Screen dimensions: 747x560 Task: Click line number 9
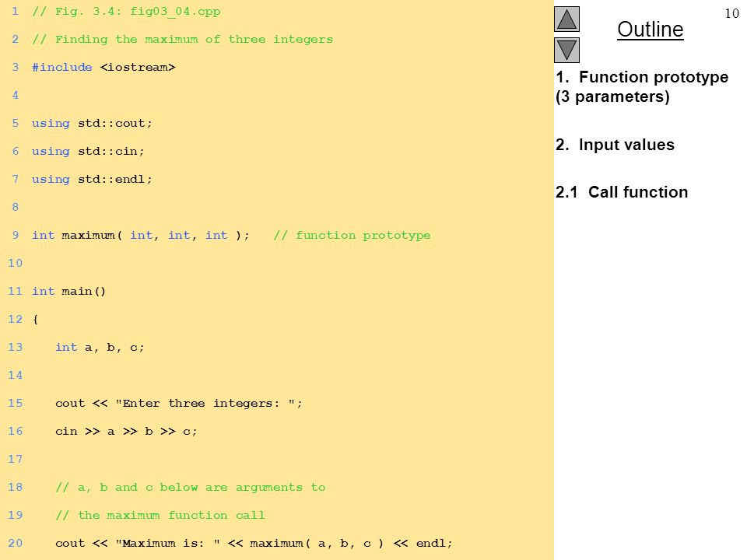[x=16, y=235]
